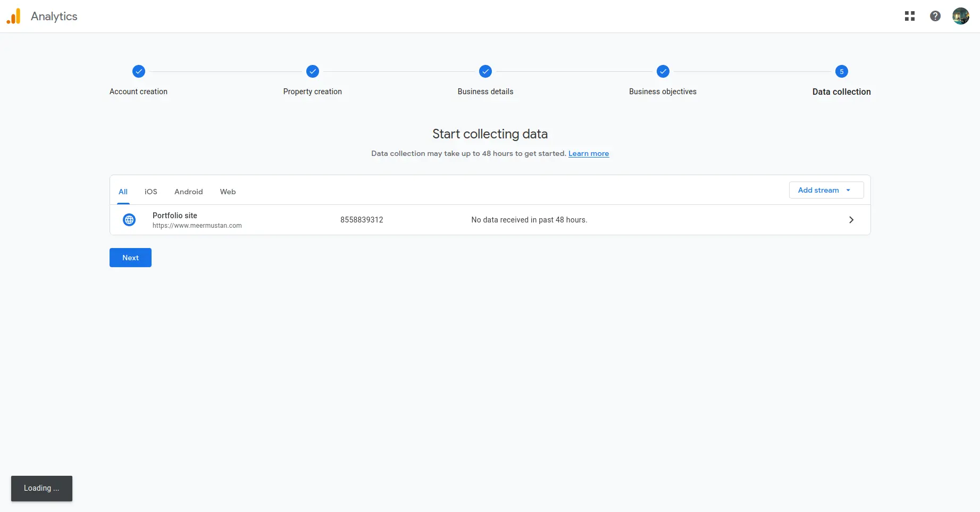Open the Google apps launcher grid

pyautogui.click(x=910, y=16)
